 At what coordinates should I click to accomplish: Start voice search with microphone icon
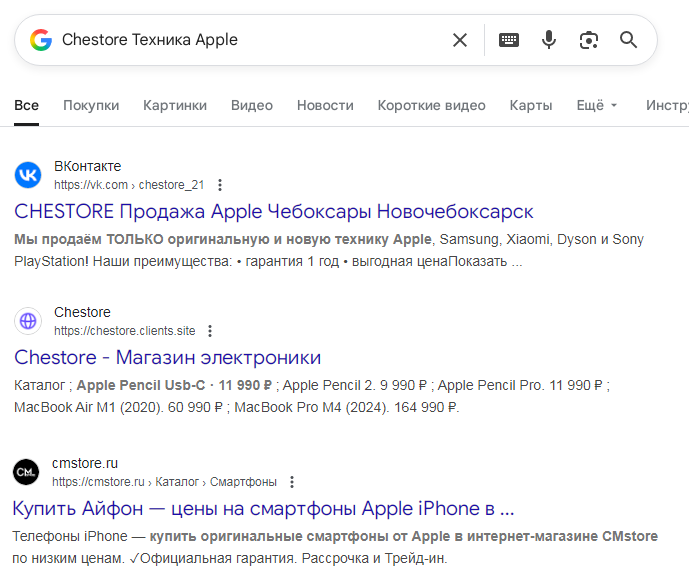point(549,40)
